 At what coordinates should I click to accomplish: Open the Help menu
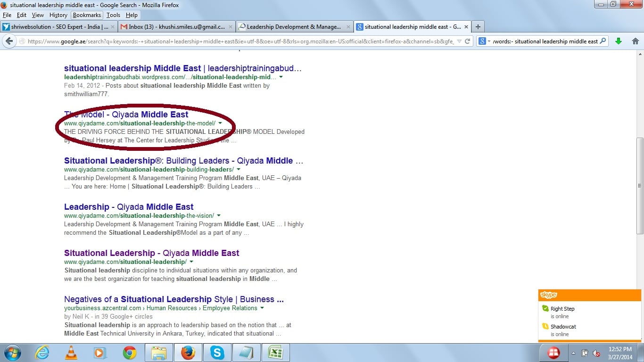(132, 15)
